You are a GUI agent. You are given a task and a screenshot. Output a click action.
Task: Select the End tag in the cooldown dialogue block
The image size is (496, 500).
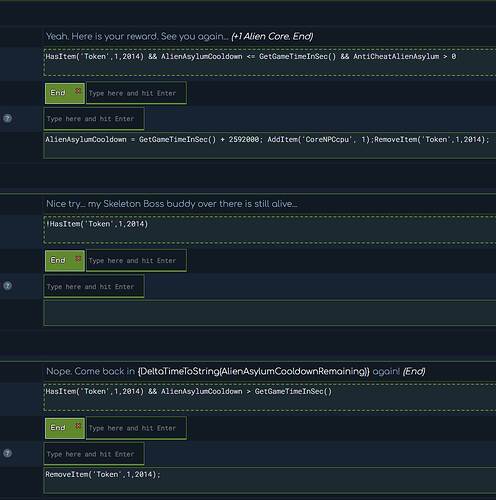58,428
